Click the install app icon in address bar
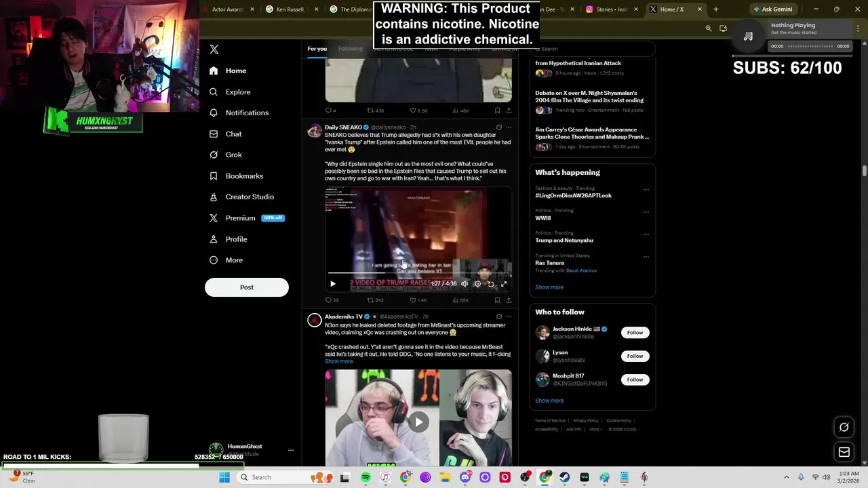 coord(723,28)
